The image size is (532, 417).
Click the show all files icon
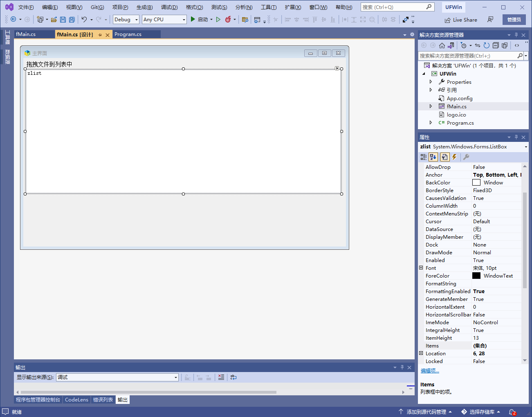coord(505,45)
